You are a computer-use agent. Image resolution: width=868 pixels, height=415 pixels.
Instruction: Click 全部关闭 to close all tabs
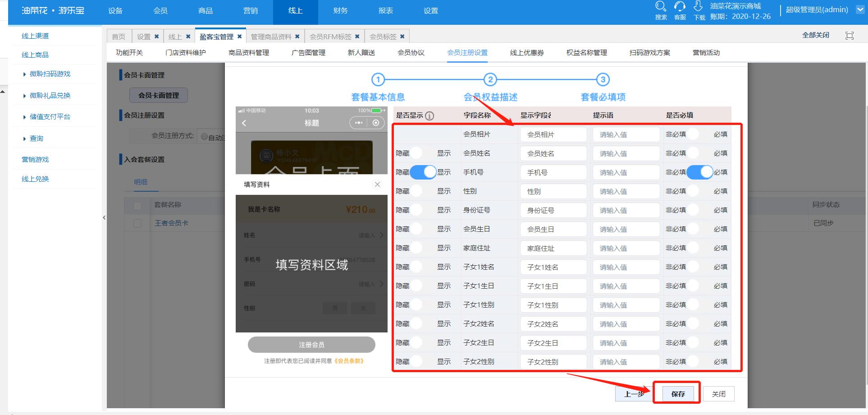point(816,35)
